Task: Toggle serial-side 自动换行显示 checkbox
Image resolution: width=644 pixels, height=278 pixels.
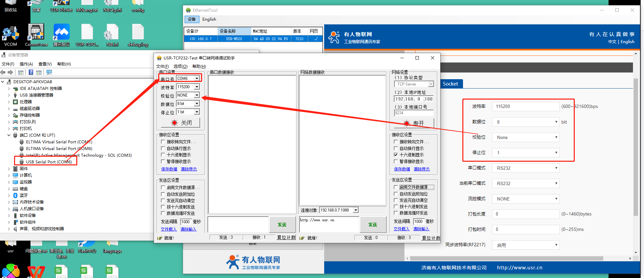Action: point(163,148)
